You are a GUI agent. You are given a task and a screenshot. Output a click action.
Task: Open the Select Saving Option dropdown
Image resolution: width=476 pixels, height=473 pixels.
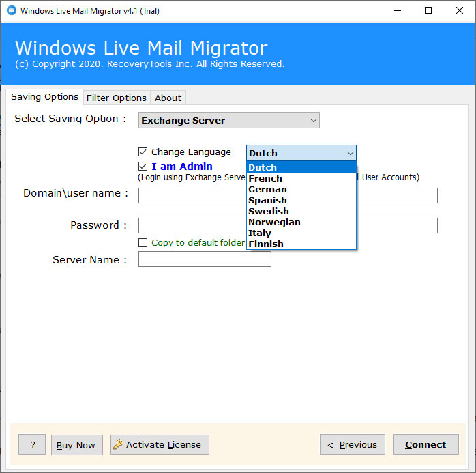pos(228,121)
